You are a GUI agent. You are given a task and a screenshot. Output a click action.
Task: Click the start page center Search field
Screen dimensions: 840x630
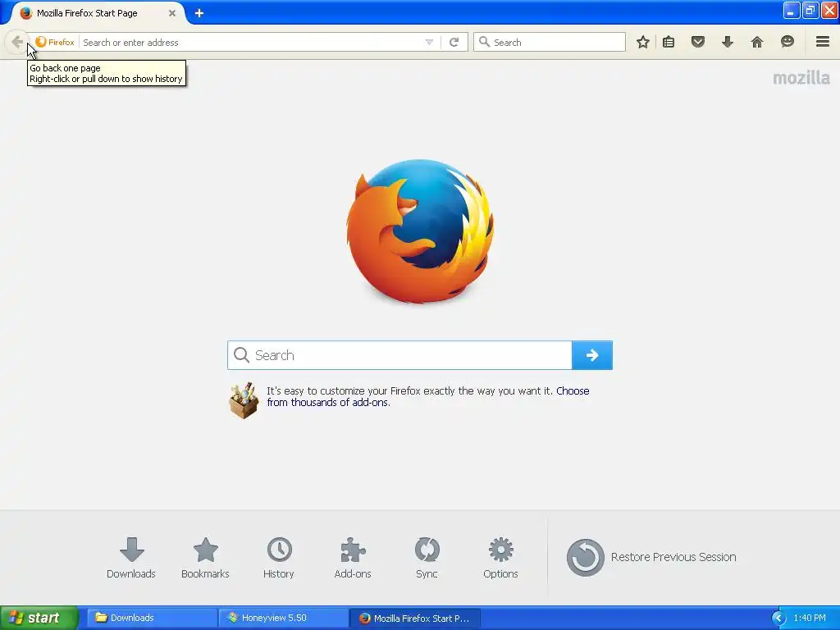[x=399, y=355]
